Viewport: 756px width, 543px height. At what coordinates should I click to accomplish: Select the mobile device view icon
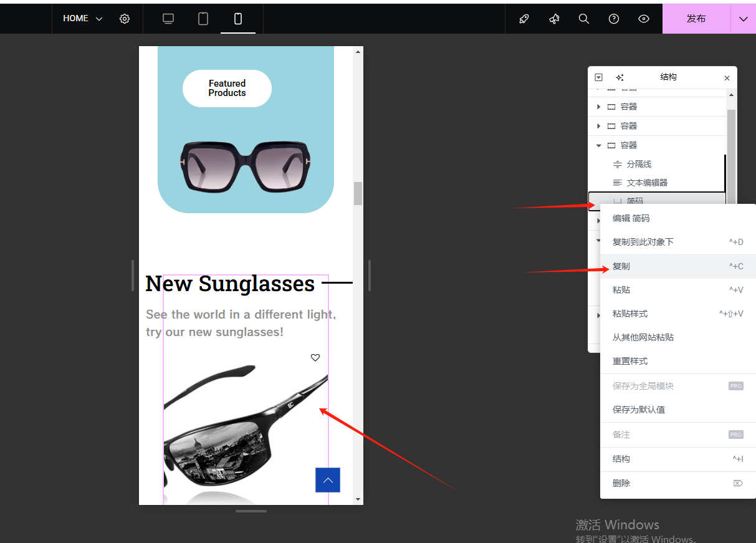pyautogui.click(x=238, y=19)
